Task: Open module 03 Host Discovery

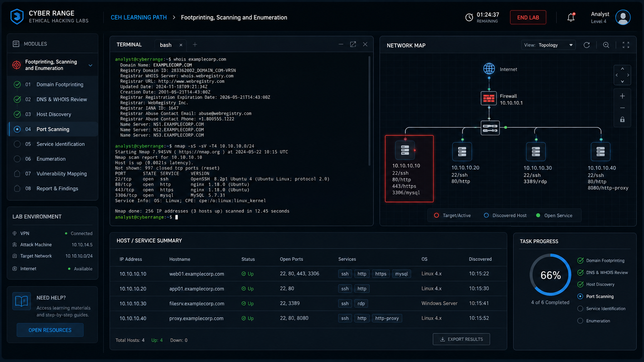Action: [x=53, y=114]
